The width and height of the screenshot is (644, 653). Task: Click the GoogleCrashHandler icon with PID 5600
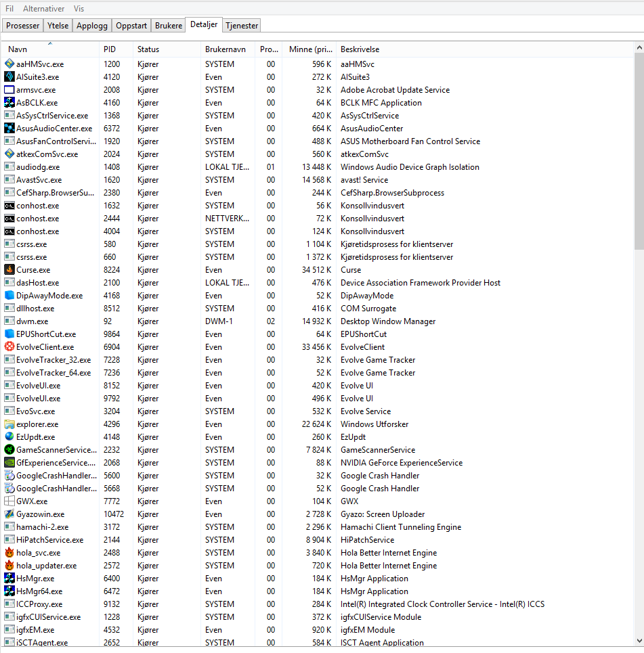(9, 475)
